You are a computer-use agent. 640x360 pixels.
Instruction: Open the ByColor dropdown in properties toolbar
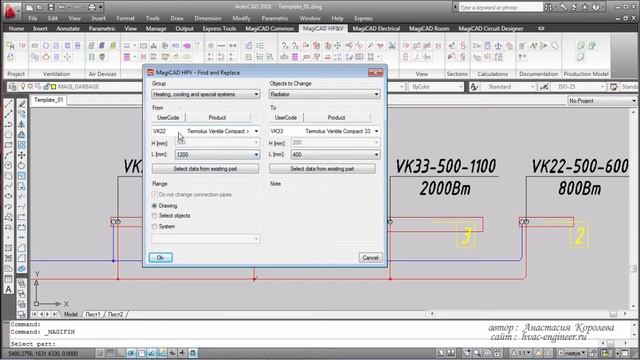click(436, 87)
